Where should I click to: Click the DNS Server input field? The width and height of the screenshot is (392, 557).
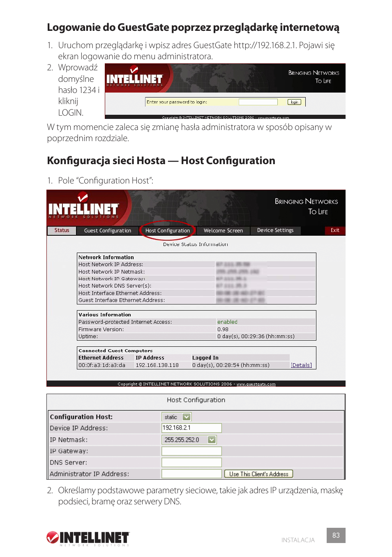pos(191,462)
